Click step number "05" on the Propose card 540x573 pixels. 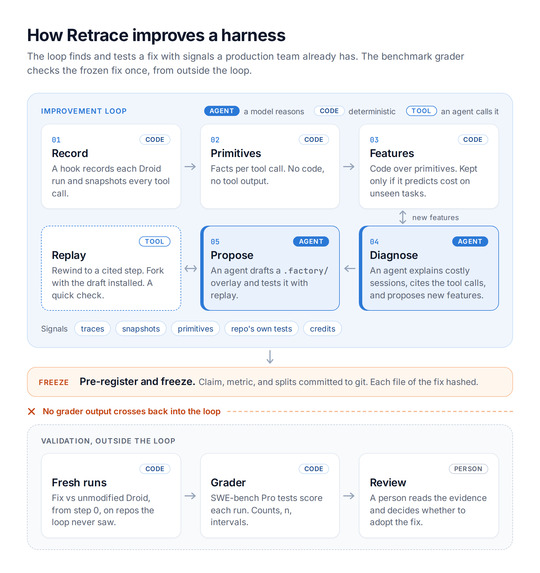click(x=215, y=242)
